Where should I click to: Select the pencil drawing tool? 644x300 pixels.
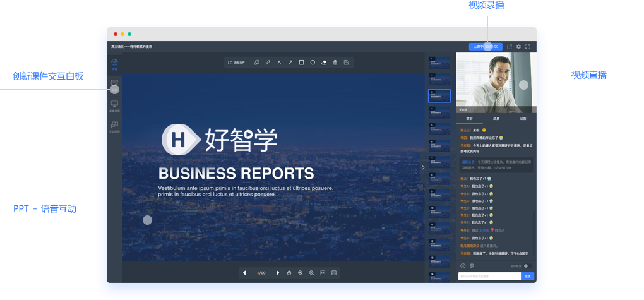pos(268,63)
